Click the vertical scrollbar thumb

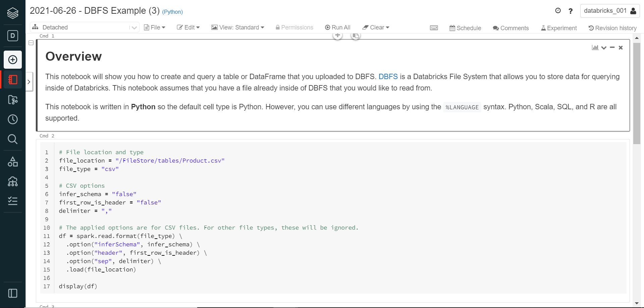637,93
